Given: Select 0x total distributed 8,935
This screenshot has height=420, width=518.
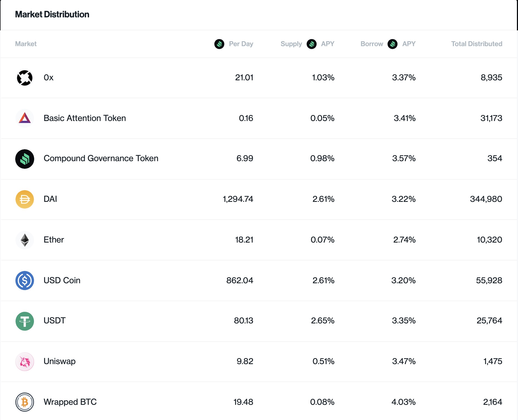Looking at the screenshot, I should tap(491, 78).
